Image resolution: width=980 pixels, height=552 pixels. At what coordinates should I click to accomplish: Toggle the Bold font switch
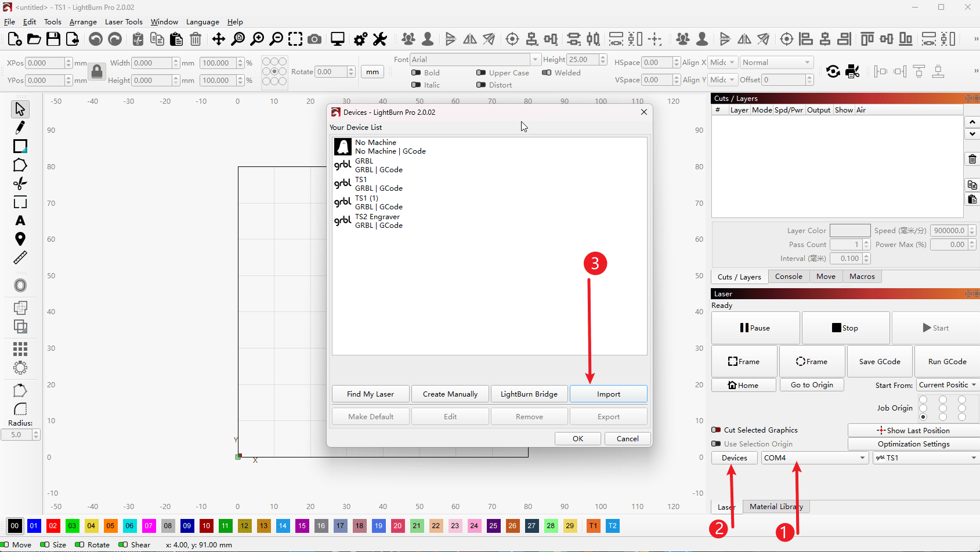pos(416,73)
